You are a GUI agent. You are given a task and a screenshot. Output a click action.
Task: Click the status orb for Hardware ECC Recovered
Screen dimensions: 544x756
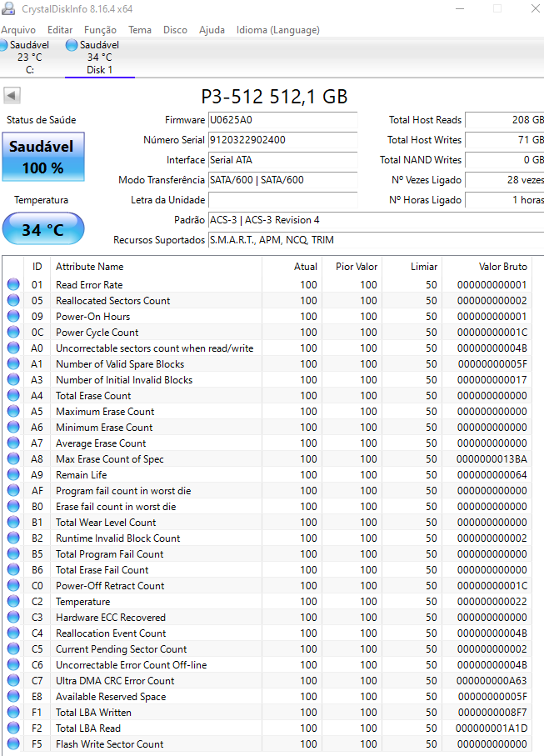tap(13, 617)
